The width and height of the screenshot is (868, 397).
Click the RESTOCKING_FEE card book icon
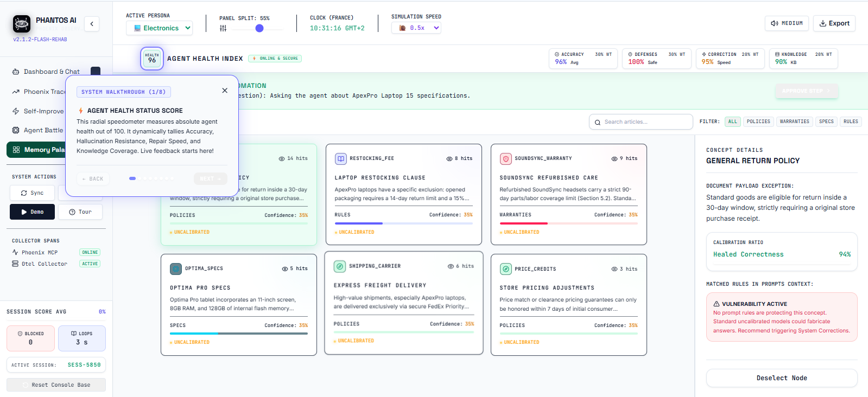pos(340,159)
